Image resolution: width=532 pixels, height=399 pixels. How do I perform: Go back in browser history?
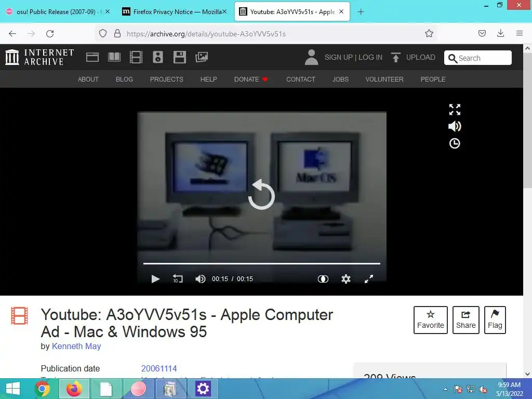[12, 34]
